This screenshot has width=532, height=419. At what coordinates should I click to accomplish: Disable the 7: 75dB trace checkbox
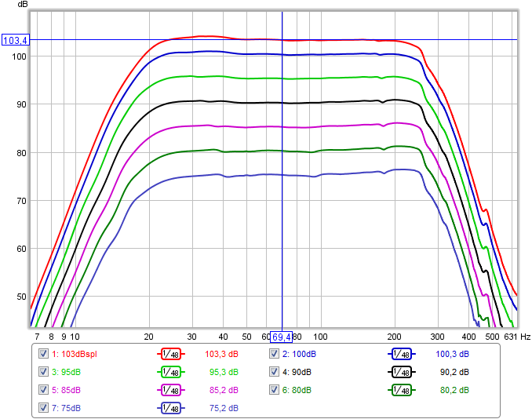(x=43, y=407)
